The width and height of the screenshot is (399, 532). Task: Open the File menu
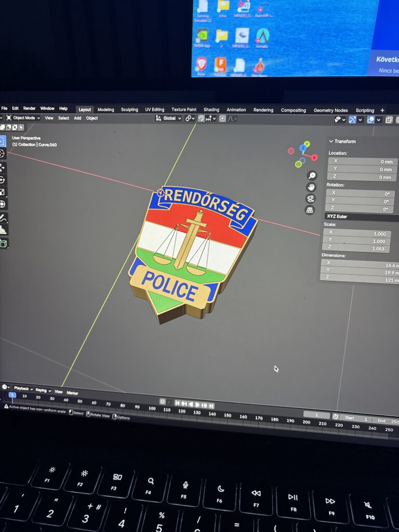click(4, 108)
